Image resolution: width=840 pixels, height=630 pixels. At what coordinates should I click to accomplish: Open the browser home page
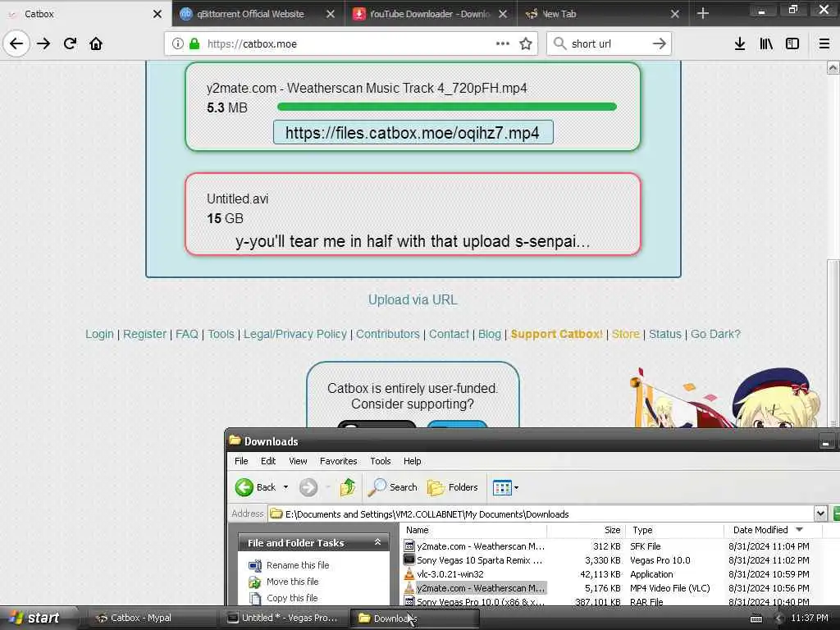click(96, 43)
